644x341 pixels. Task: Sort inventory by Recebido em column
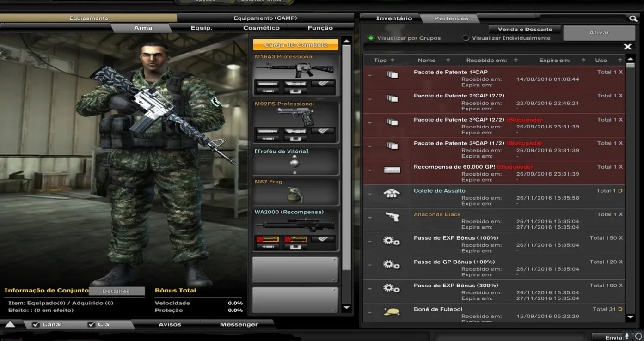click(x=492, y=60)
